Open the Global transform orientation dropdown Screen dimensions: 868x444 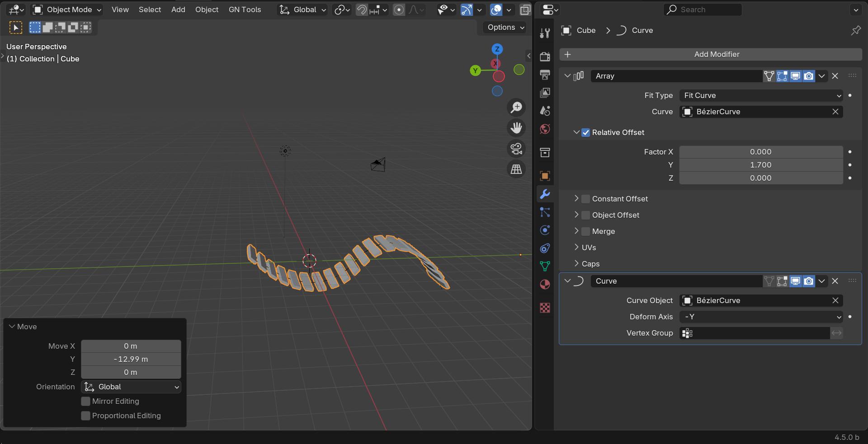(x=302, y=9)
